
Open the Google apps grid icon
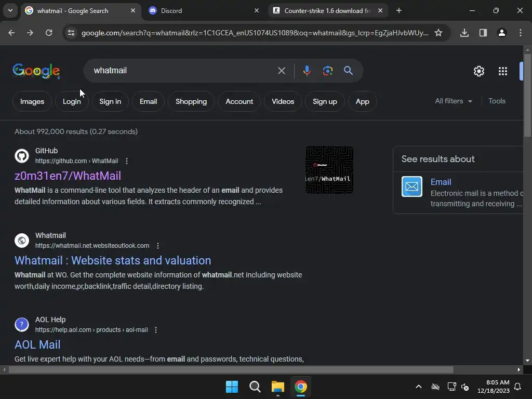(x=503, y=71)
